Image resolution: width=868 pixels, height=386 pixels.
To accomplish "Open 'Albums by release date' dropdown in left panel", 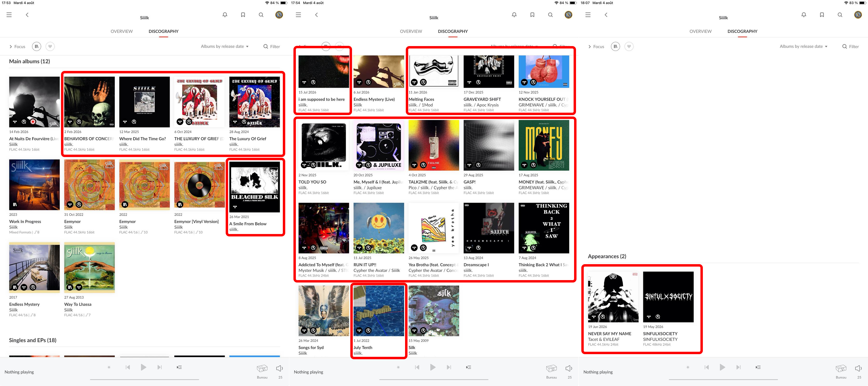I will click(225, 47).
